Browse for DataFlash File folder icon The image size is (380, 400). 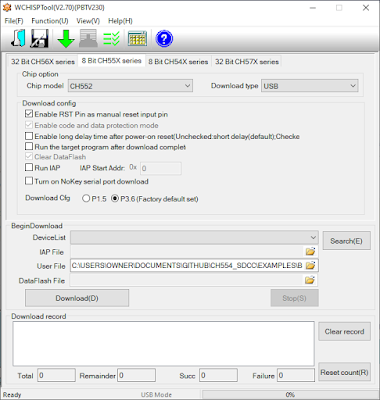[310, 280]
